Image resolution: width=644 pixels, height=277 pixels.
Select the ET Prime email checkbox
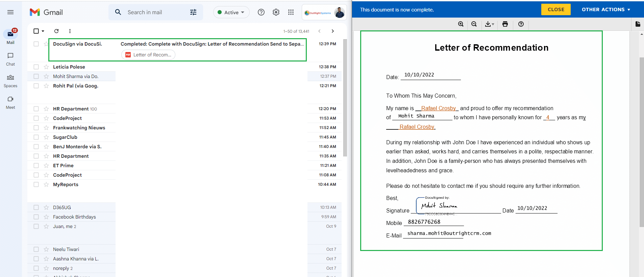36,166
